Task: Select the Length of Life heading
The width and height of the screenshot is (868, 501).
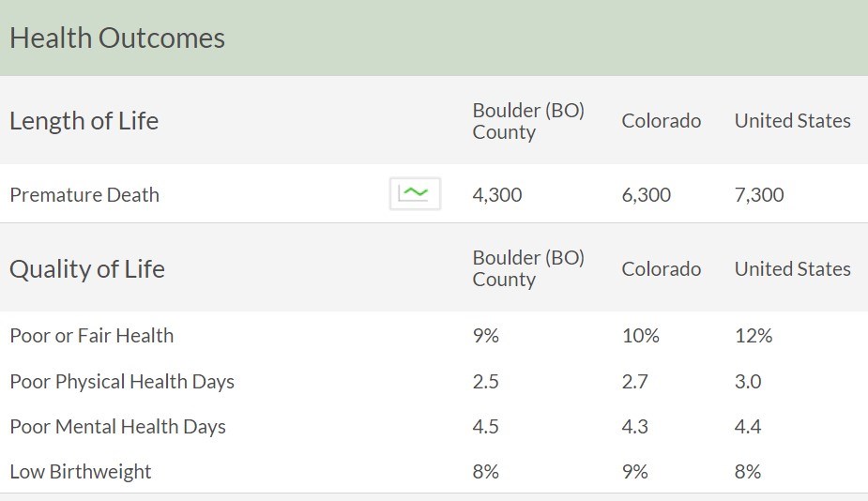Action: pyautogui.click(x=84, y=121)
